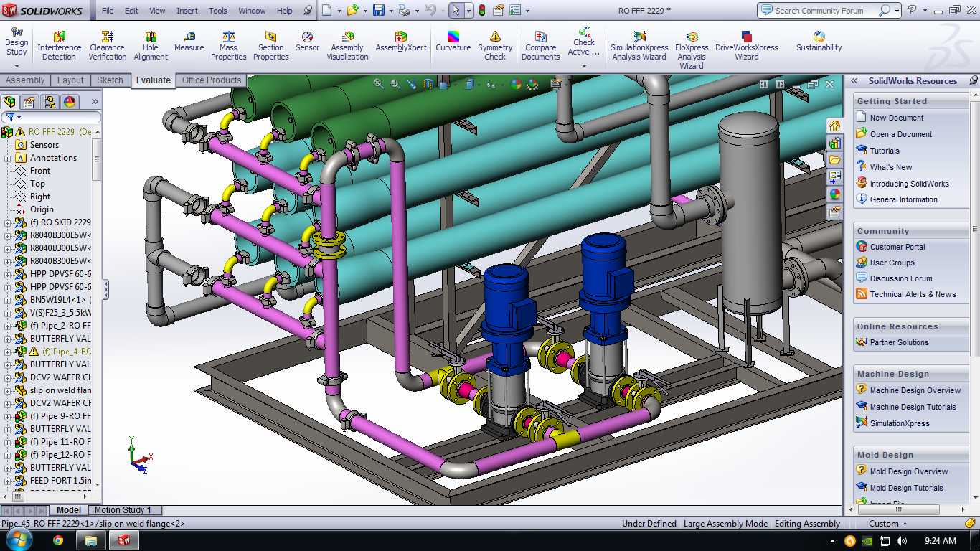Click the Large Assembly Mode status text
This screenshot has width=980, height=551.
click(x=725, y=524)
